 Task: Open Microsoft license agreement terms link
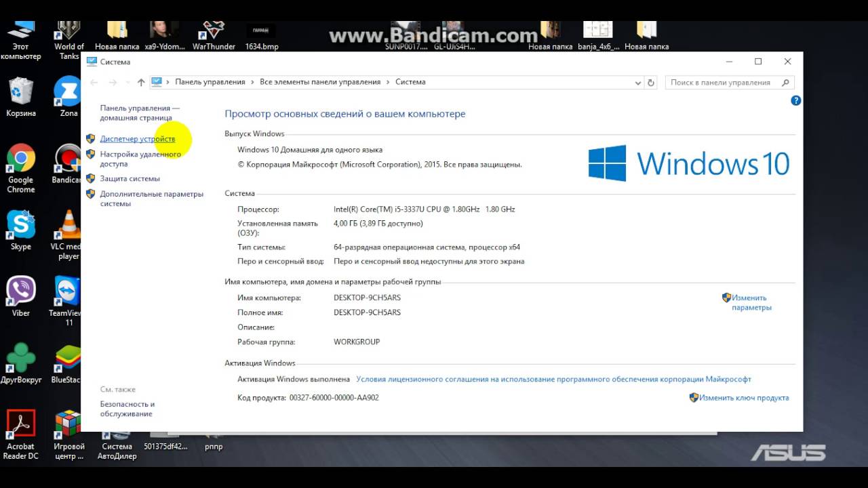tap(553, 380)
